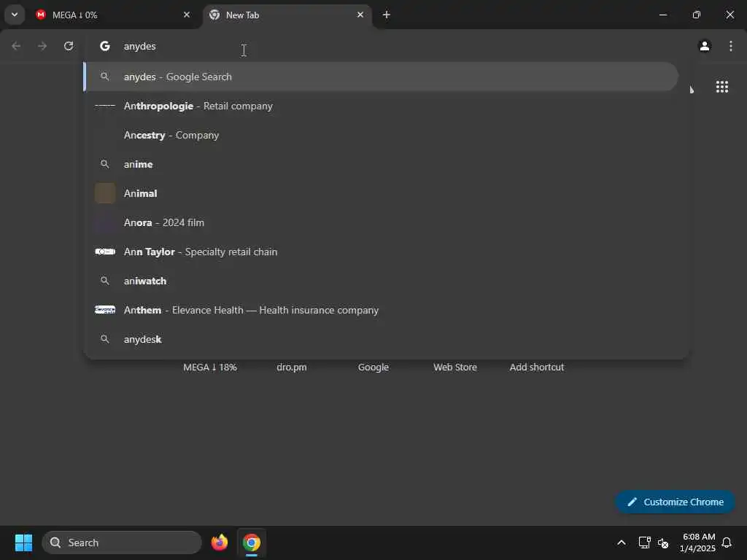Click the Google G icon in address bar
Screen dimensions: 747x560
[x=105, y=46]
